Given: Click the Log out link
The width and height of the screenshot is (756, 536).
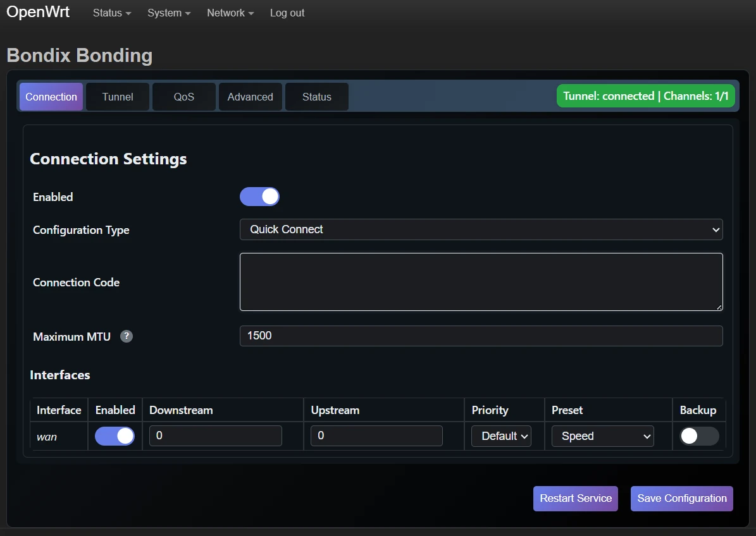Looking at the screenshot, I should [x=287, y=13].
